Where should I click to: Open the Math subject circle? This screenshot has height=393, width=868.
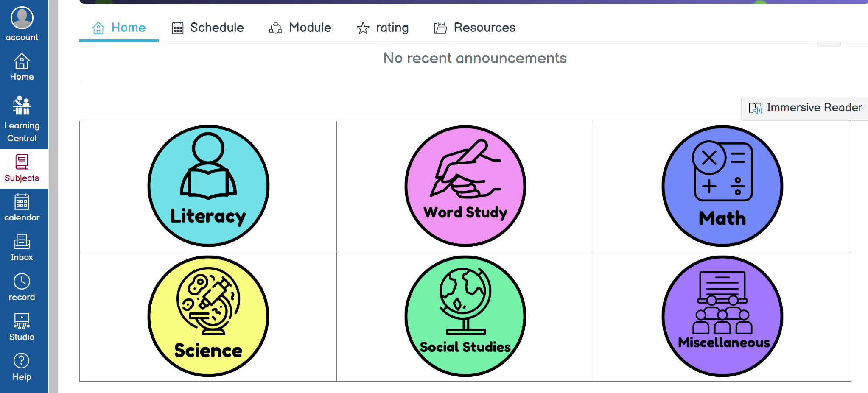point(722,186)
